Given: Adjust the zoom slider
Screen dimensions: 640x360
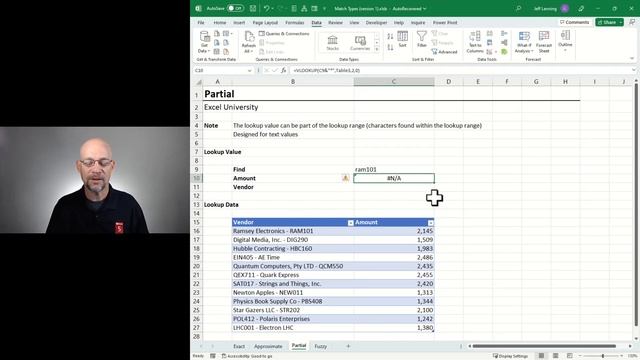Looking at the screenshot, I should [x=603, y=356].
